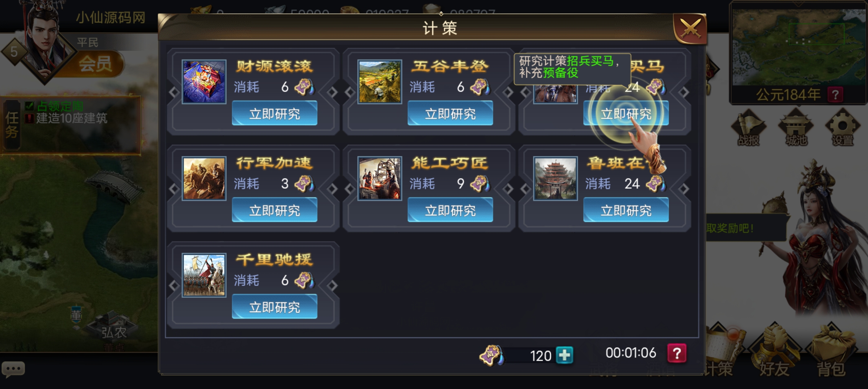
Task: Research 五谷丰登 immediately
Action: pyautogui.click(x=450, y=113)
